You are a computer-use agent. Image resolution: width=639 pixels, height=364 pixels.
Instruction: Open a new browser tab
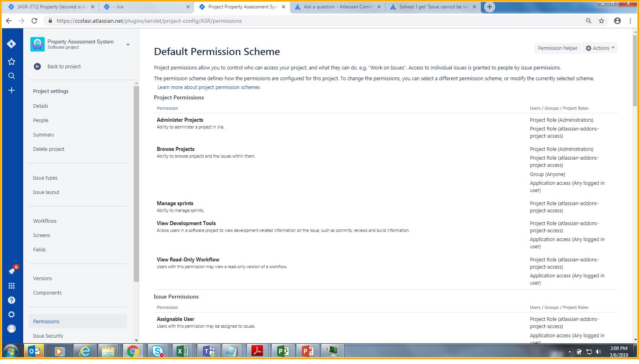(489, 7)
